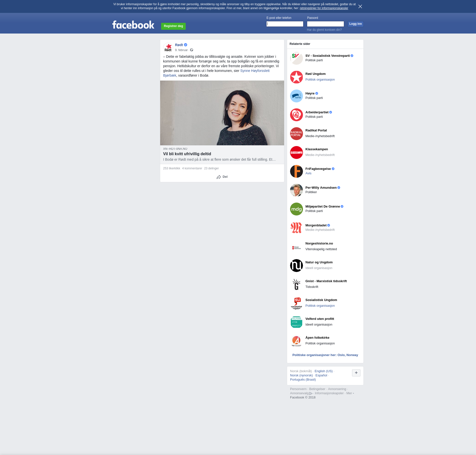Open Natur og Ungdom page name
The image size is (476, 455).
pos(319,262)
